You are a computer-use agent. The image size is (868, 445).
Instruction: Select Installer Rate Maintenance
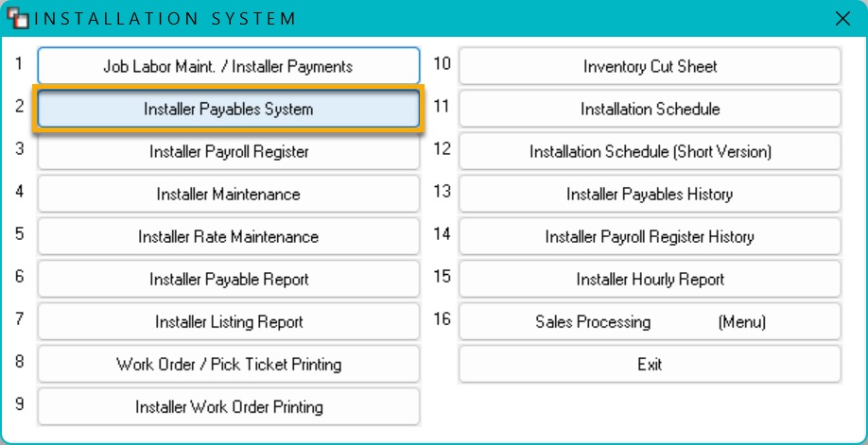point(229,236)
